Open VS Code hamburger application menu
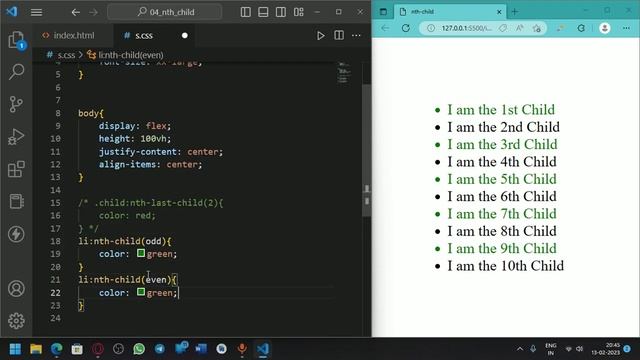The width and height of the screenshot is (640, 360). [x=36, y=12]
